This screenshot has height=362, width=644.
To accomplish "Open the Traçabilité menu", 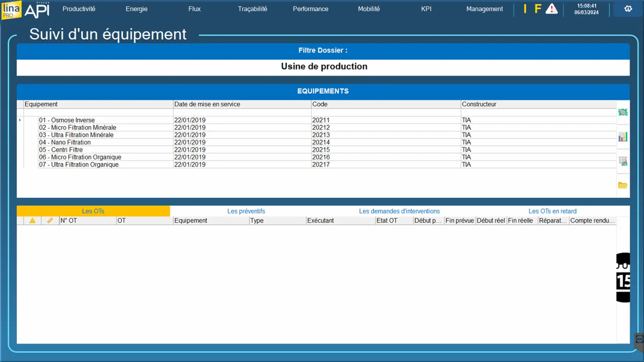I will (252, 9).
